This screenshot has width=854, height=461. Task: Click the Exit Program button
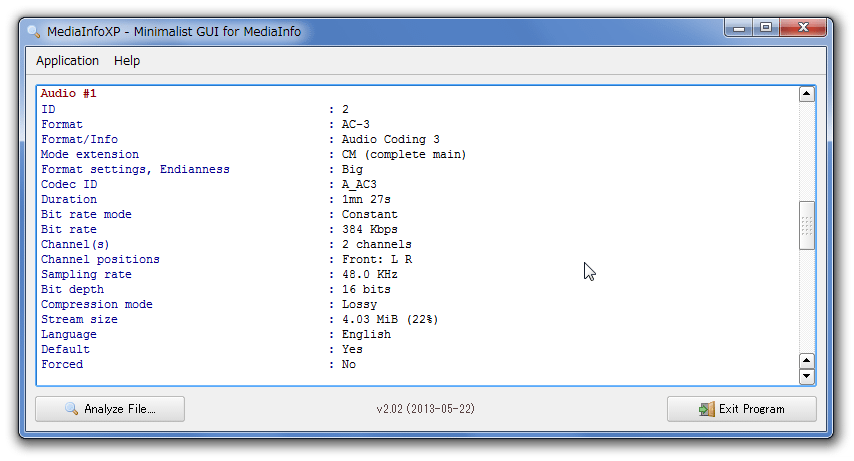(741, 409)
